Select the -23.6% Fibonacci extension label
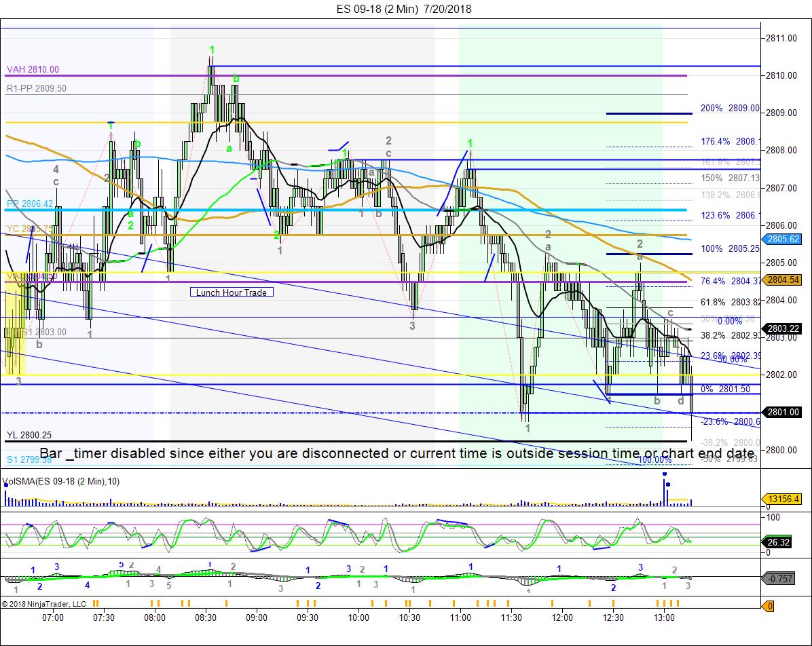The image size is (812, 646). click(730, 422)
